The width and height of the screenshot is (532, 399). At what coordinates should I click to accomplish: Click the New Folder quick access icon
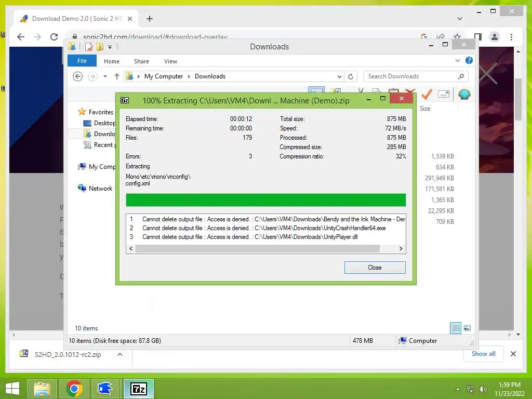coord(100,47)
